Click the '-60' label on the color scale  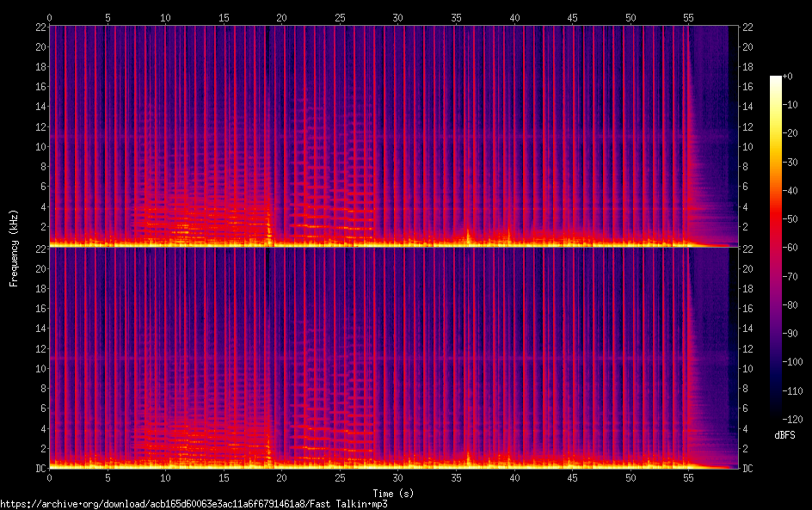click(x=790, y=246)
